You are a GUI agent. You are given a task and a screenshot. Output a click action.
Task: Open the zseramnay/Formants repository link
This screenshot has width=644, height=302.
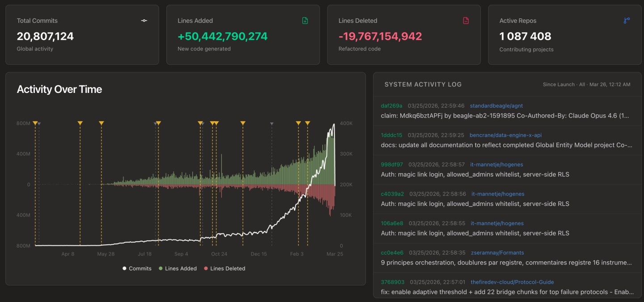[x=497, y=253]
